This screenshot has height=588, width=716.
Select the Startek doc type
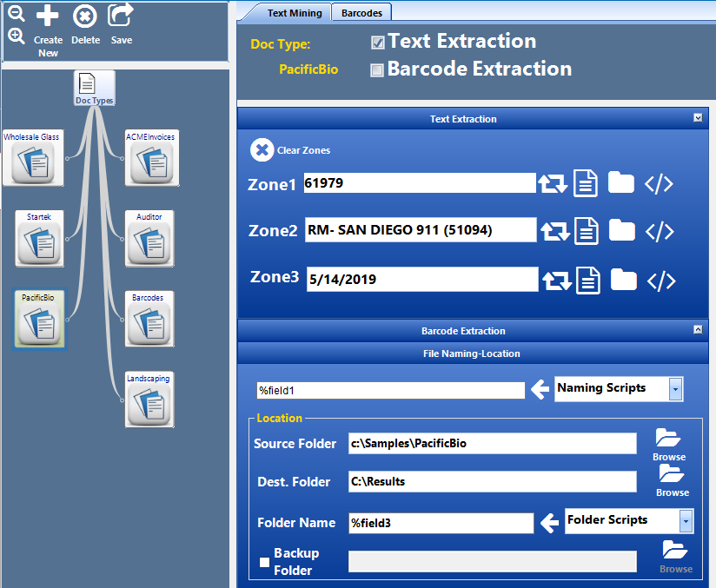(39, 238)
